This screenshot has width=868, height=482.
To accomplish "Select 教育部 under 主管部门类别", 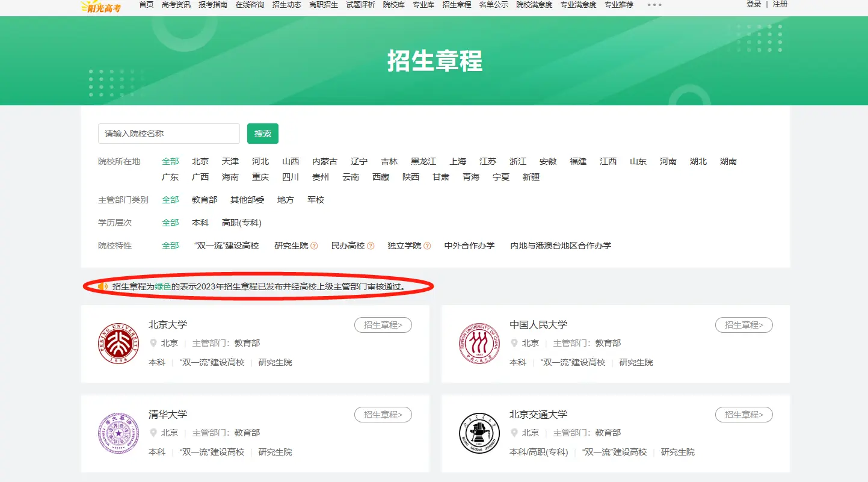I will click(204, 199).
